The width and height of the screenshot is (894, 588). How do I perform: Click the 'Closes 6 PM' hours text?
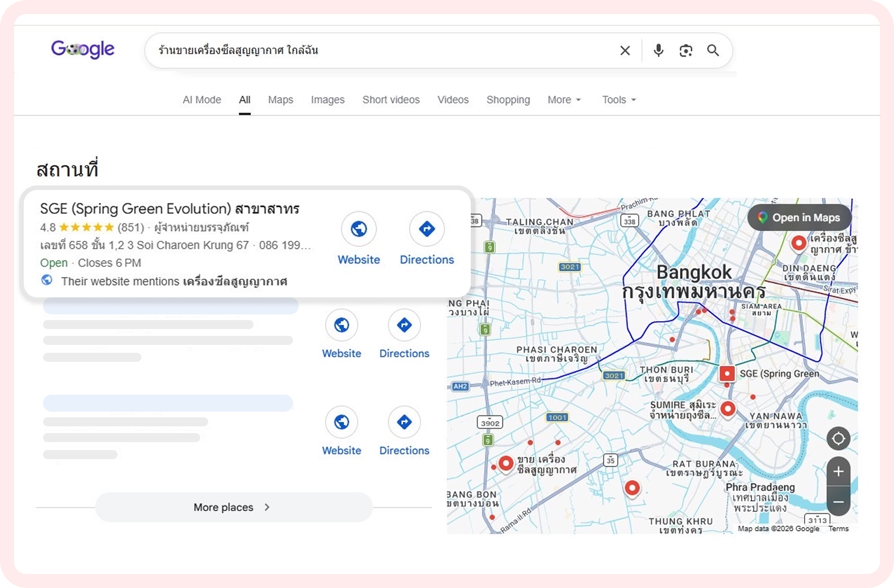(109, 263)
